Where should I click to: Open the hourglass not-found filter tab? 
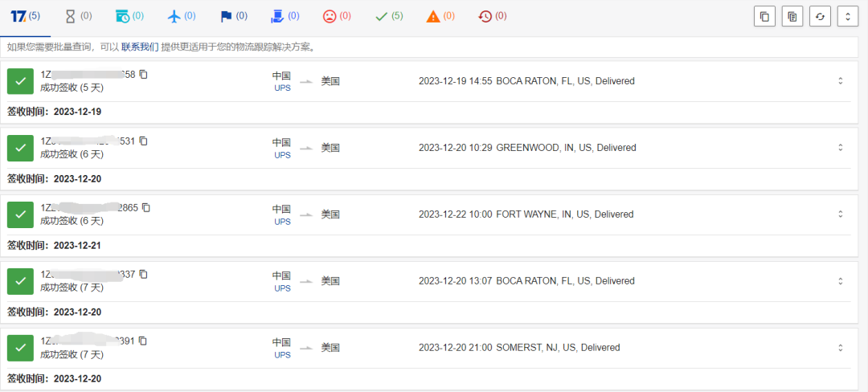[78, 16]
